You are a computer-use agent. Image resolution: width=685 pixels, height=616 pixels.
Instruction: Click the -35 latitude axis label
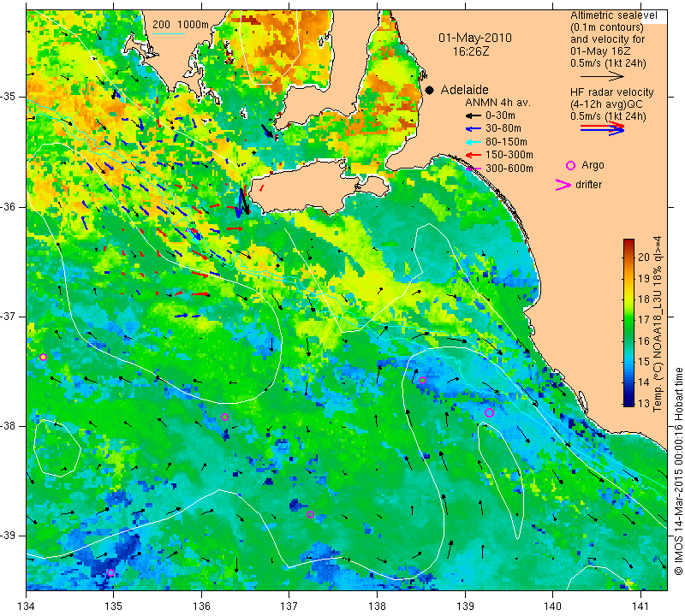[9, 97]
